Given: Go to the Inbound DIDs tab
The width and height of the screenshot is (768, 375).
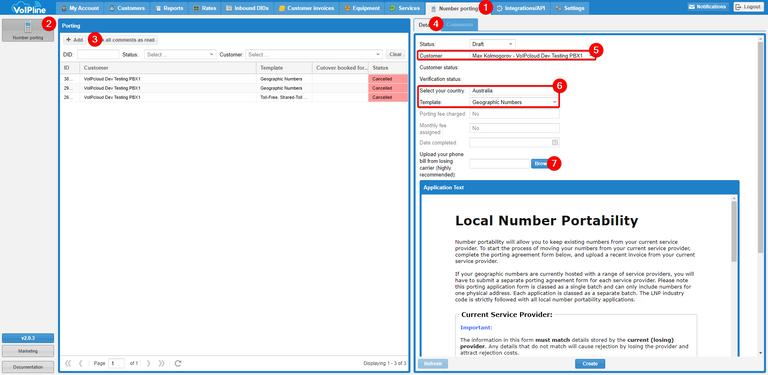Looking at the screenshot, I should [x=247, y=8].
